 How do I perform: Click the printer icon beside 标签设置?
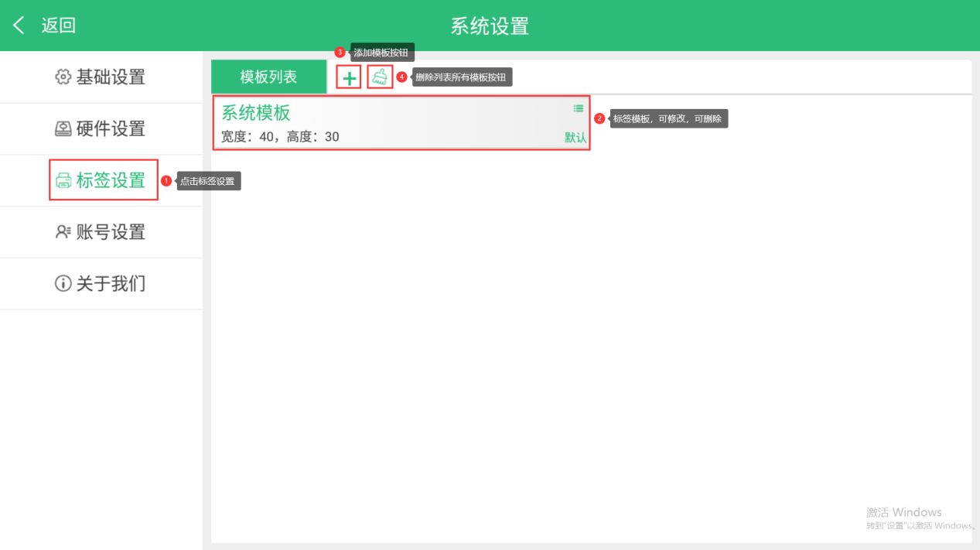pyautogui.click(x=63, y=181)
